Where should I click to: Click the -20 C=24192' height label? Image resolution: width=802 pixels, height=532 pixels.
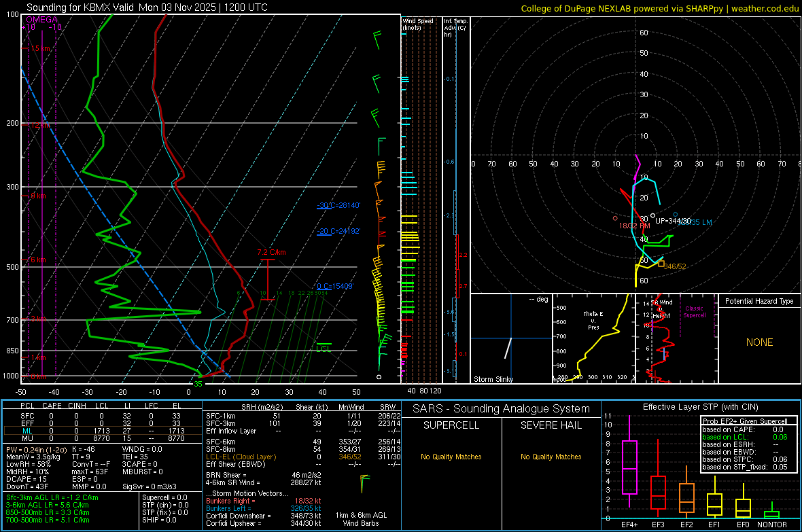[338, 231]
